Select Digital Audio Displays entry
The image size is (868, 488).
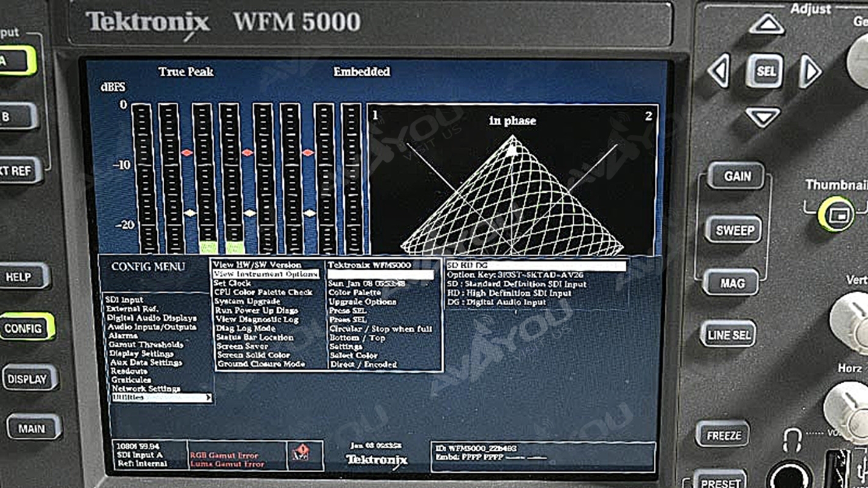click(152, 318)
